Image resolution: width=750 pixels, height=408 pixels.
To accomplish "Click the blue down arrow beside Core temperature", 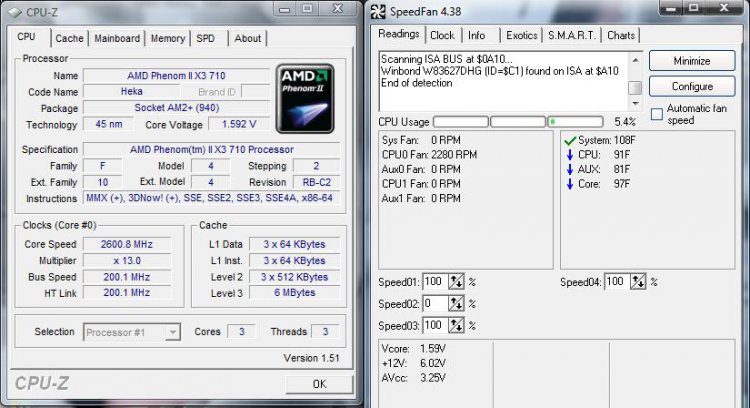I will 570,184.
